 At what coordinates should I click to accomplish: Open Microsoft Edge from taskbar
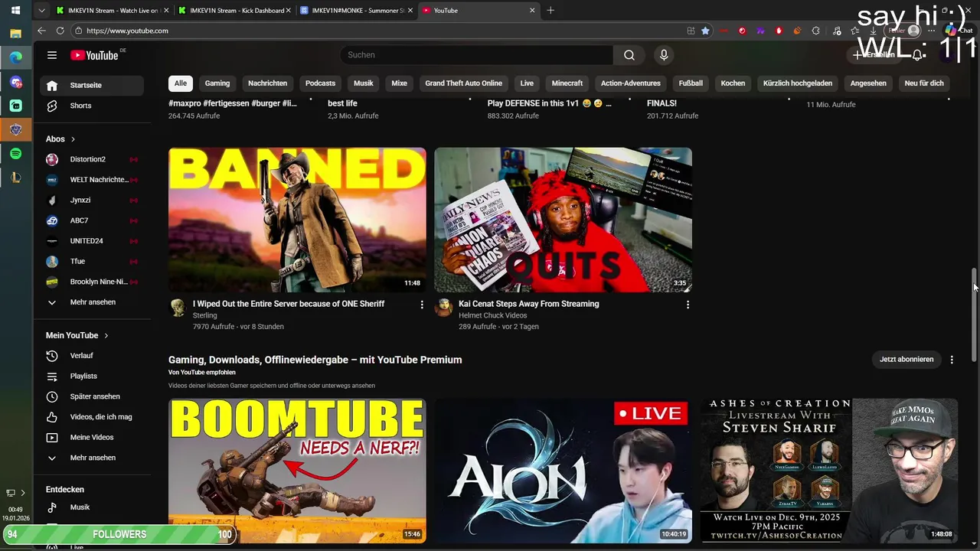[15, 57]
